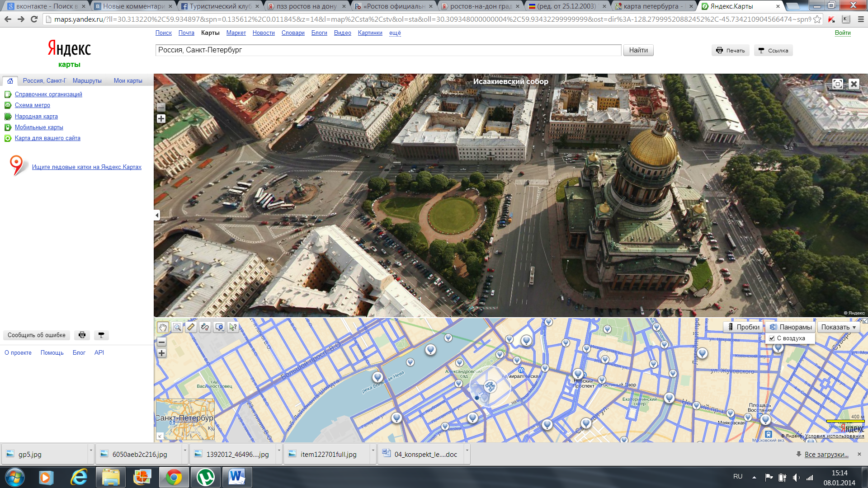
Task: Open dropdown for 6050aeb2c216.jpg download
Action: 185,454
